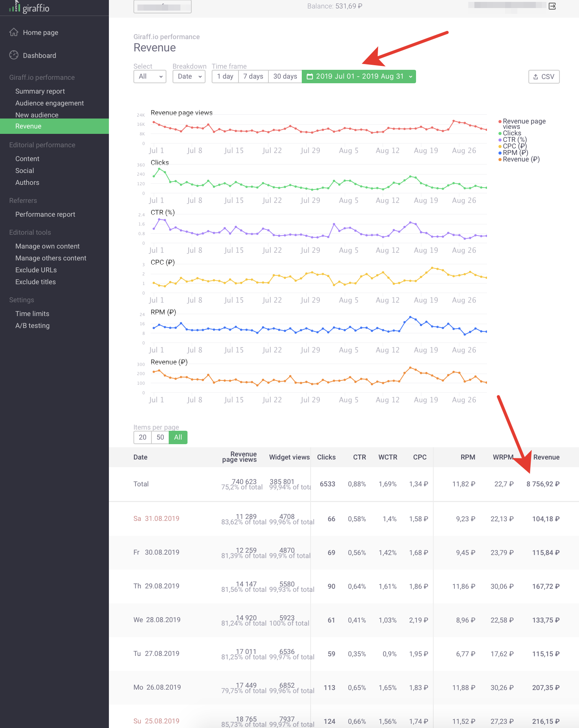Click the Dashboard gauge icon

[14, 55]
